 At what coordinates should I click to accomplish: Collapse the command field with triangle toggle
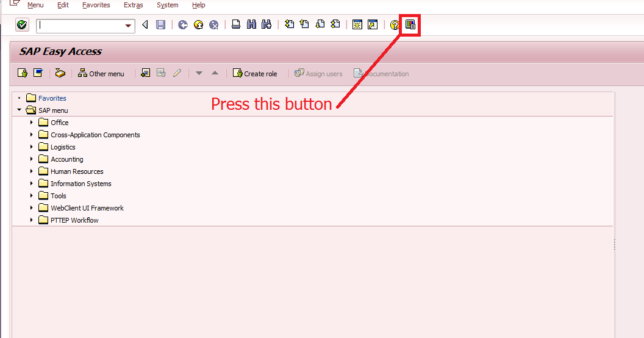point(145,25)
